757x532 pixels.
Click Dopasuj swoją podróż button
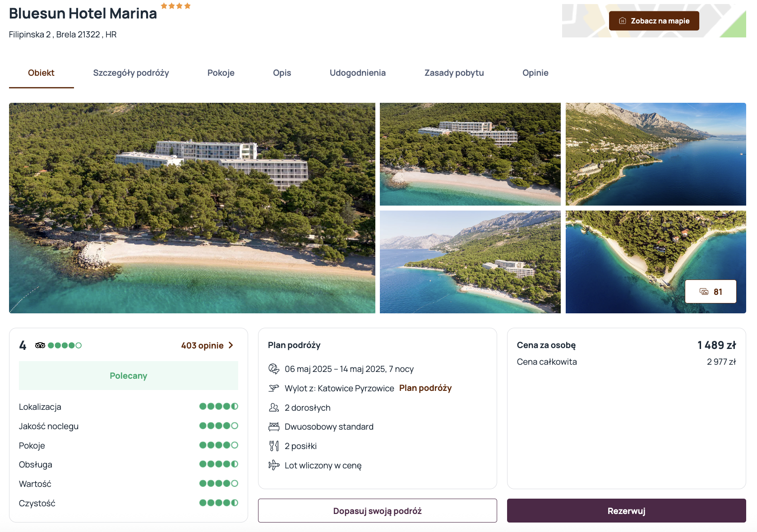[x=378, y=511]
